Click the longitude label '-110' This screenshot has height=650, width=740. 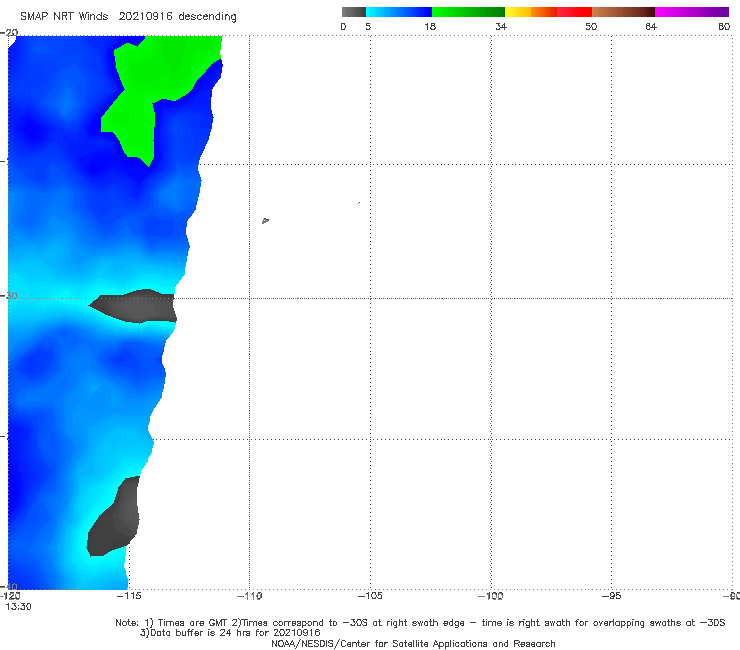tap(249, 596)
